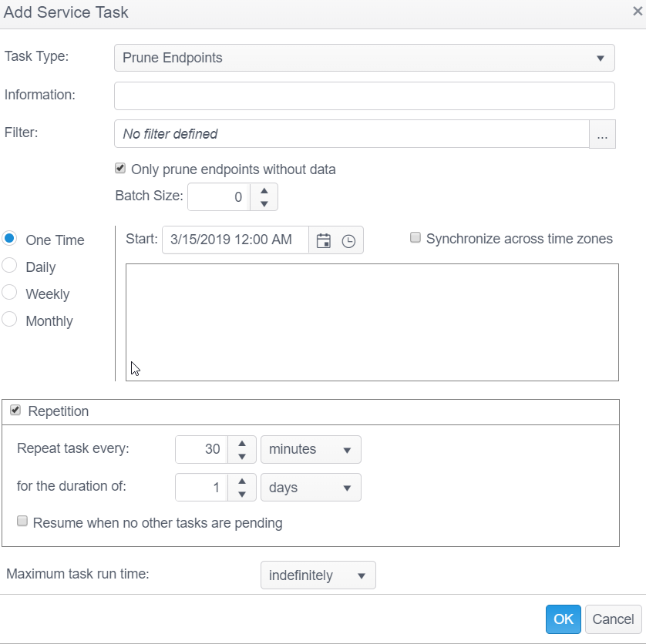Open the Task Type dropdown
Image resolution: width=646 pixels, height=644 pixels.
tap(364, 58)
